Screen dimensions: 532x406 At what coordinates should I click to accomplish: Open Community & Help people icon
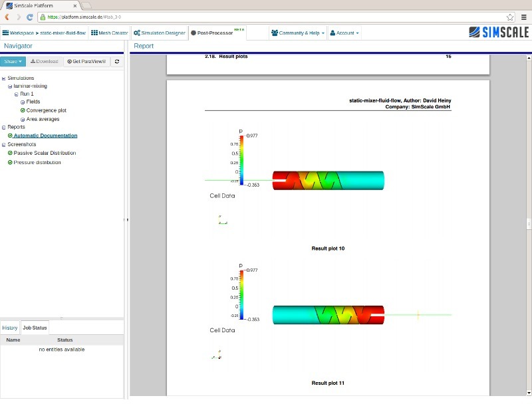[273, 33]
